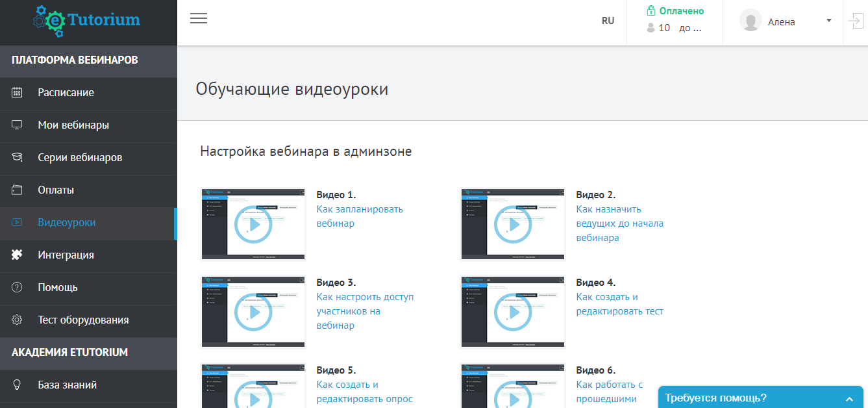868x408 pixels.
Task: Click the puzzle icon for Интеграция
Action: (x=16, y=255)
